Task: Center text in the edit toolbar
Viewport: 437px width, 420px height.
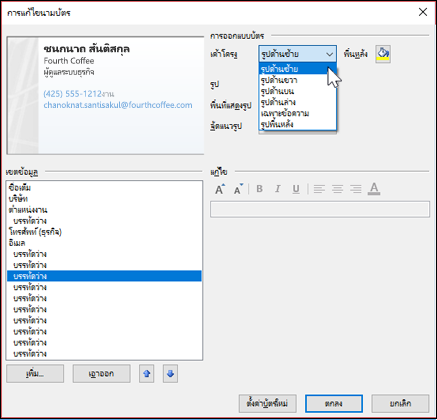Action: pos(337,189)
